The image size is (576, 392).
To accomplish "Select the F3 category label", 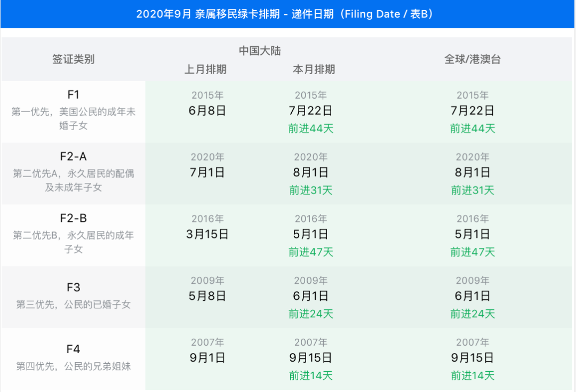I will click(x=73, y=287).
